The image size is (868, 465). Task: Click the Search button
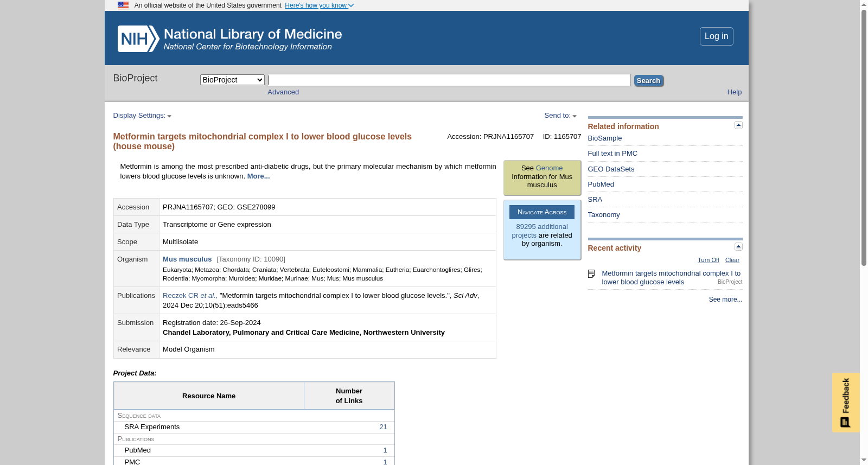point(648,81)
